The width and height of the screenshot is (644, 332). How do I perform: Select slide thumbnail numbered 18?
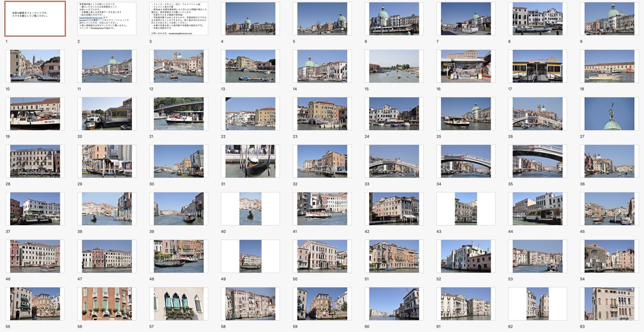[609, 66]
